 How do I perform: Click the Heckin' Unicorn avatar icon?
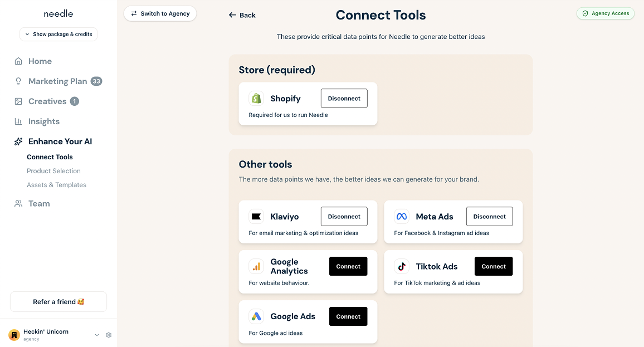14,335
